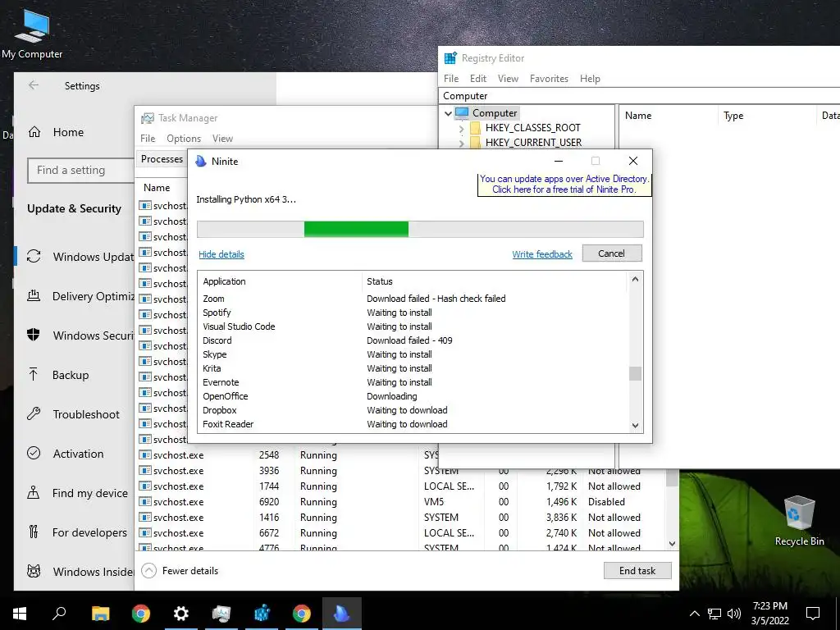Open Troubleshoot settings page
Image resolution: width=840 pixels, height=630 pixels.
[73, 414]
